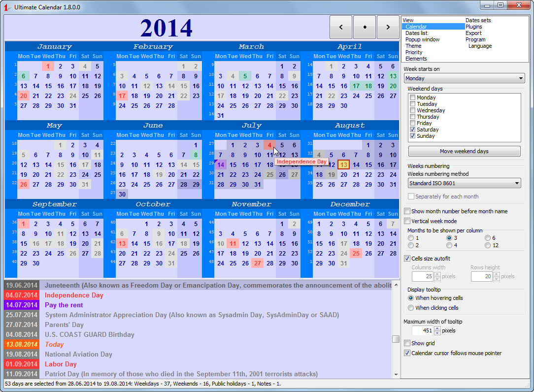The image size is (534, 392).
Task: Open Dates sets section
Action: tap(478, 20)
